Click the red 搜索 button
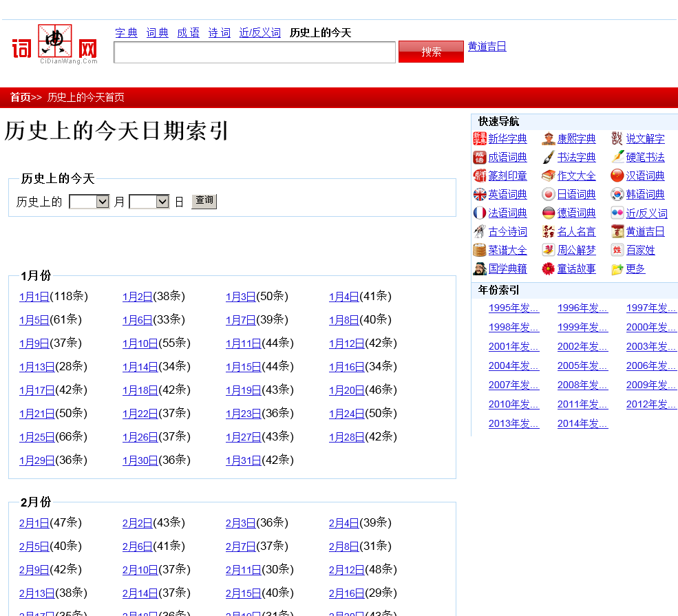 click(x=431, y=52)
